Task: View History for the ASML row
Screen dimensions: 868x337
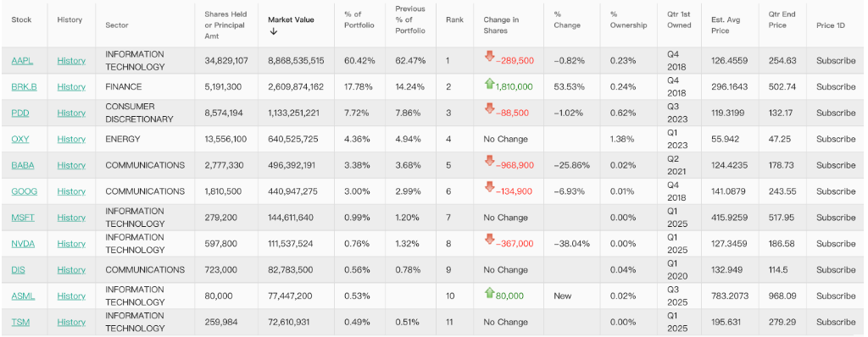Action: [71, 296]
